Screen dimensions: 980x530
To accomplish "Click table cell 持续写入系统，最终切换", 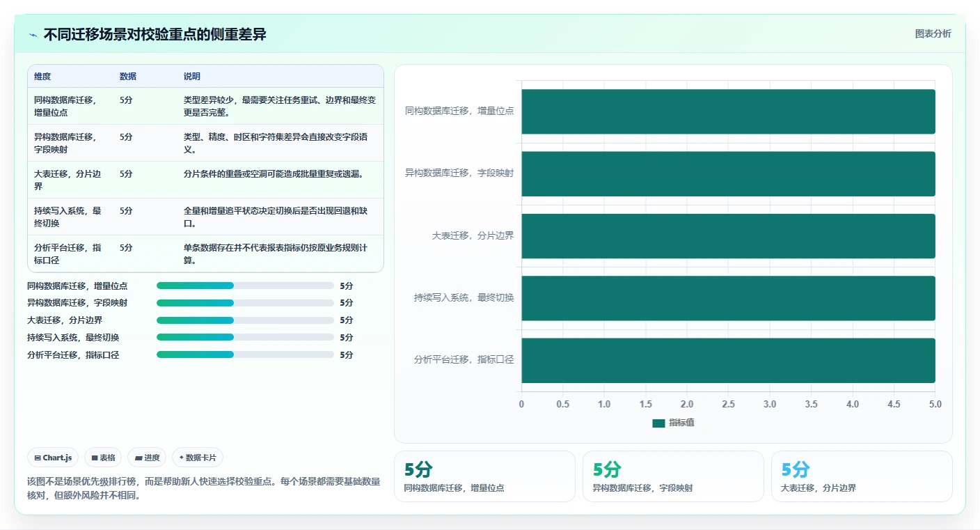I will [69, 217].
